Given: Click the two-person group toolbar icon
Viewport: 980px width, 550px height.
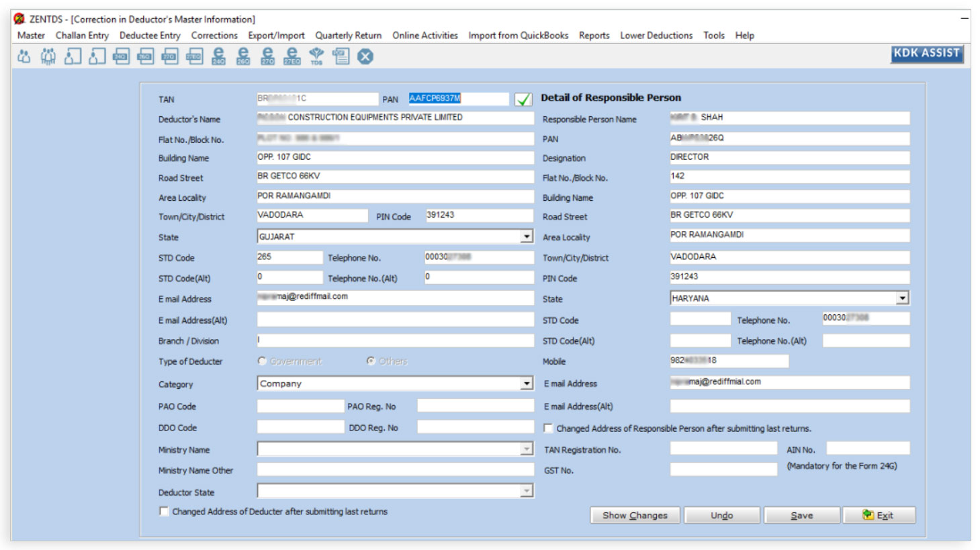Looking at the screenshot, I should [24, 56].
